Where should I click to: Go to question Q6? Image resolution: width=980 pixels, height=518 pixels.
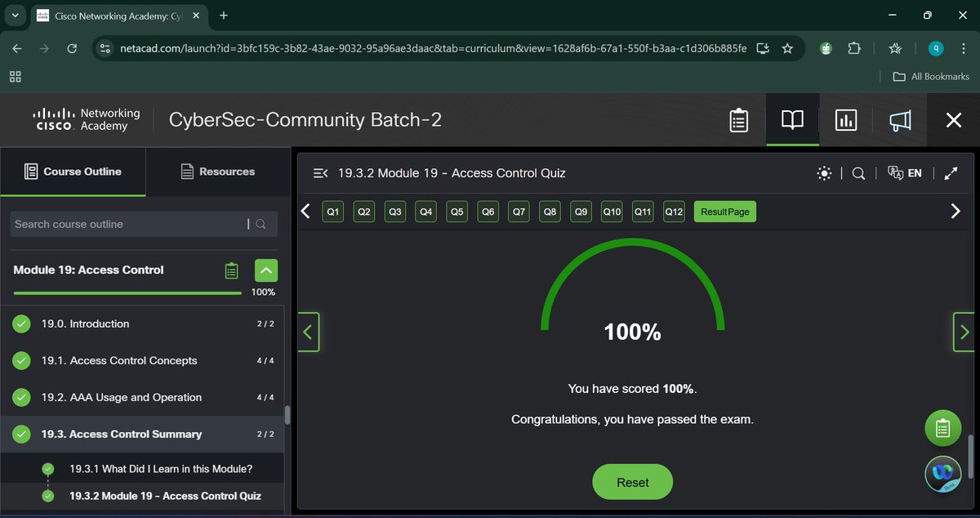pyautogui.click(x=488, y=212)
